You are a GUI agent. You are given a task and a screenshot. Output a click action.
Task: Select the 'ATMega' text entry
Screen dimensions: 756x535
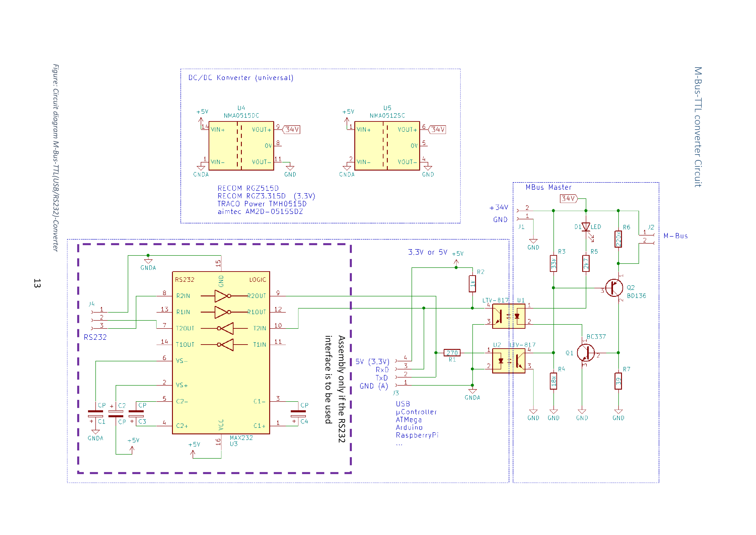pyautogui.click(x=409, y=420)
